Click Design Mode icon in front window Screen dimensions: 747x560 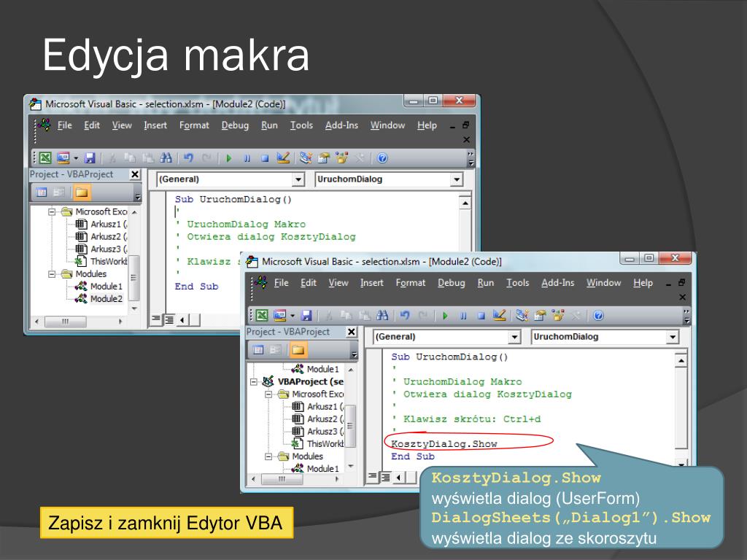[x=499, y=315]
